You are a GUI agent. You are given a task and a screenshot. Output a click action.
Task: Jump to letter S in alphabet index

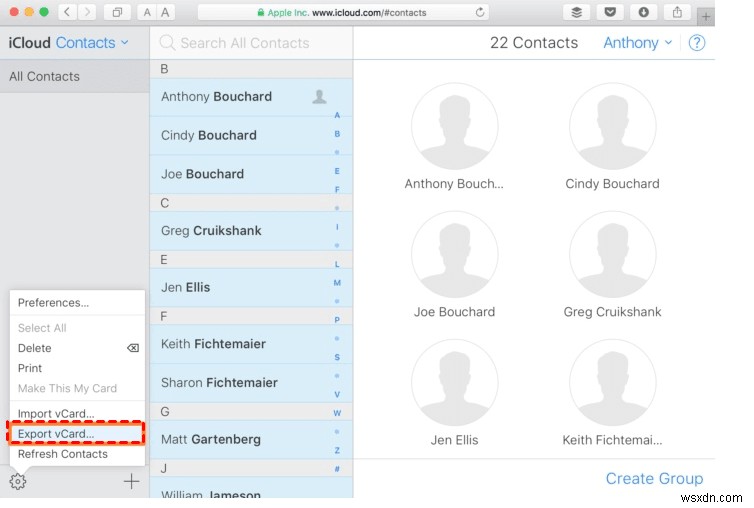pyautogui.click(x=337, y=357)
